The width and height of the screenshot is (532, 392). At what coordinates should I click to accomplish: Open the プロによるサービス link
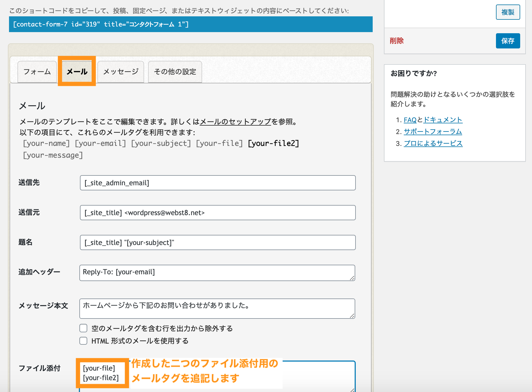pyautogui.click(x=433, y=143)
